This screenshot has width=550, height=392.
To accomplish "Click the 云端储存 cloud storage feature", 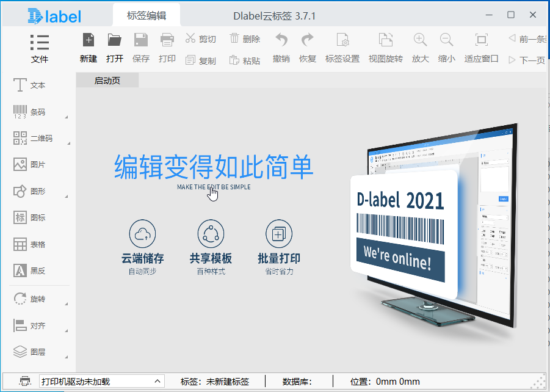I will pos(142,248).
